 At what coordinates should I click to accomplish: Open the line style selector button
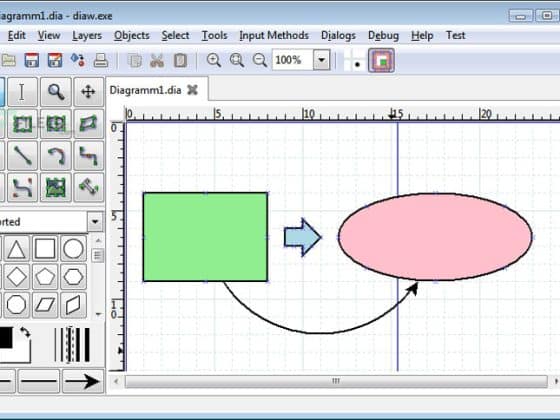pos(39,381)
